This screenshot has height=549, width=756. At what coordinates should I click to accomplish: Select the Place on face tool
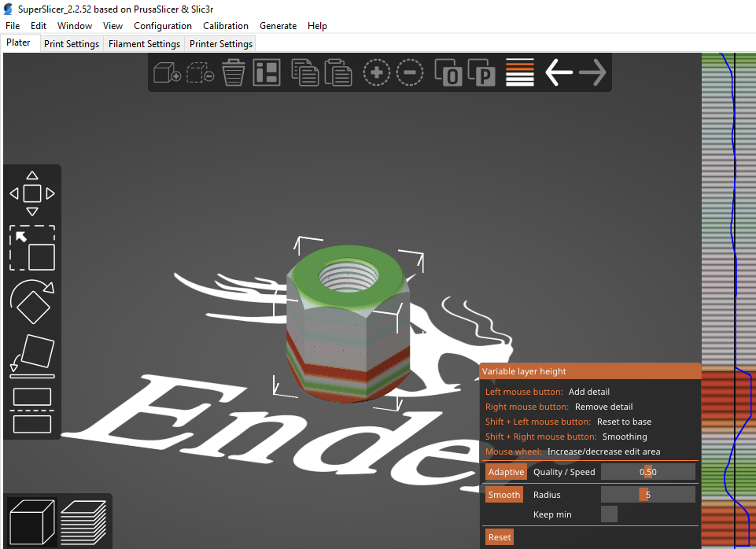tap(32, 356)
